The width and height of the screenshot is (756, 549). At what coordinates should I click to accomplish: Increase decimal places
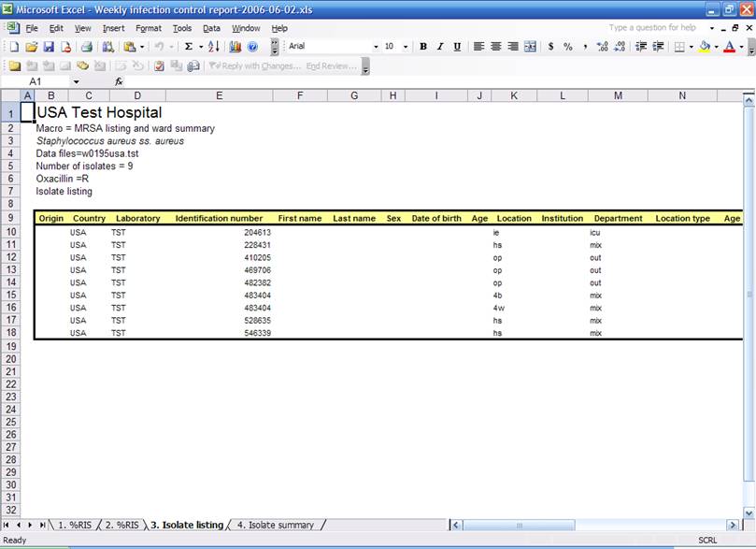click(x=602, y=47)
